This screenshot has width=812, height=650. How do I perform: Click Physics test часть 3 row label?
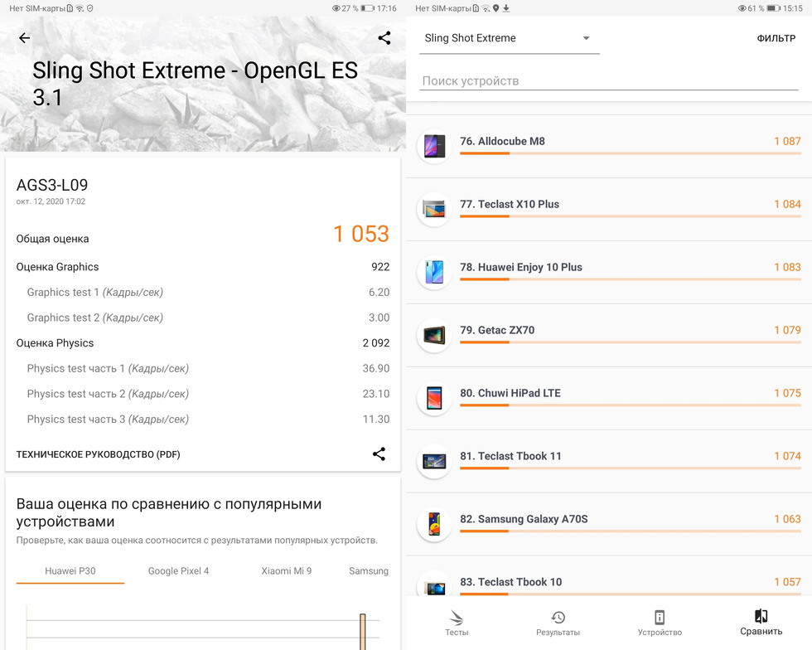coord(108,420)
